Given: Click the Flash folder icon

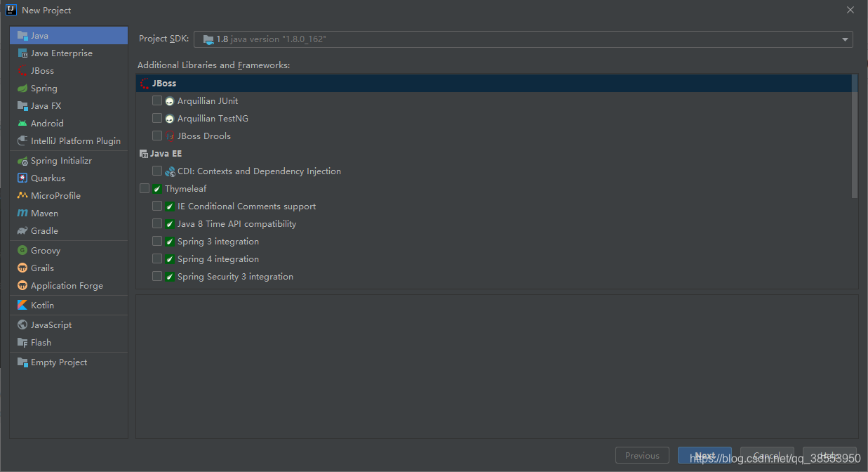Looking at the screenshot, I should 22,343.
